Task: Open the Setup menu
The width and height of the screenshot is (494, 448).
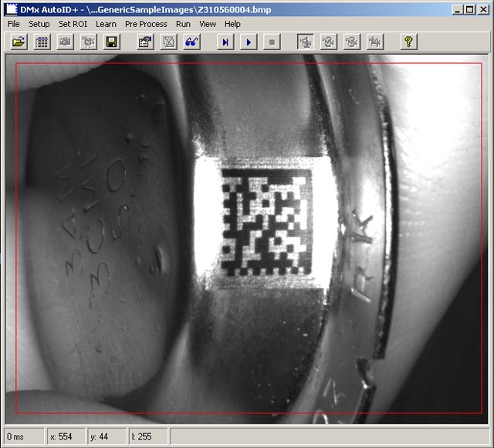Action: (x=39, y=24)
